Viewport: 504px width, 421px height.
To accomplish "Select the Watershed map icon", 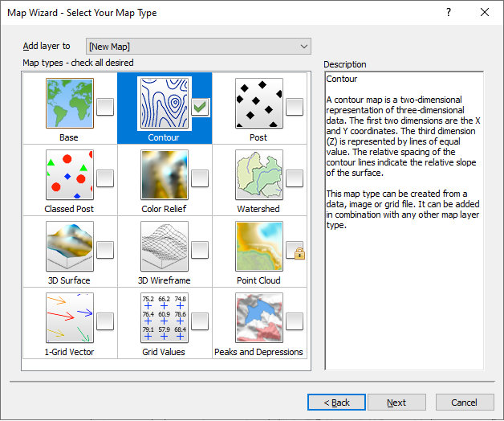I will click(259, 174).
